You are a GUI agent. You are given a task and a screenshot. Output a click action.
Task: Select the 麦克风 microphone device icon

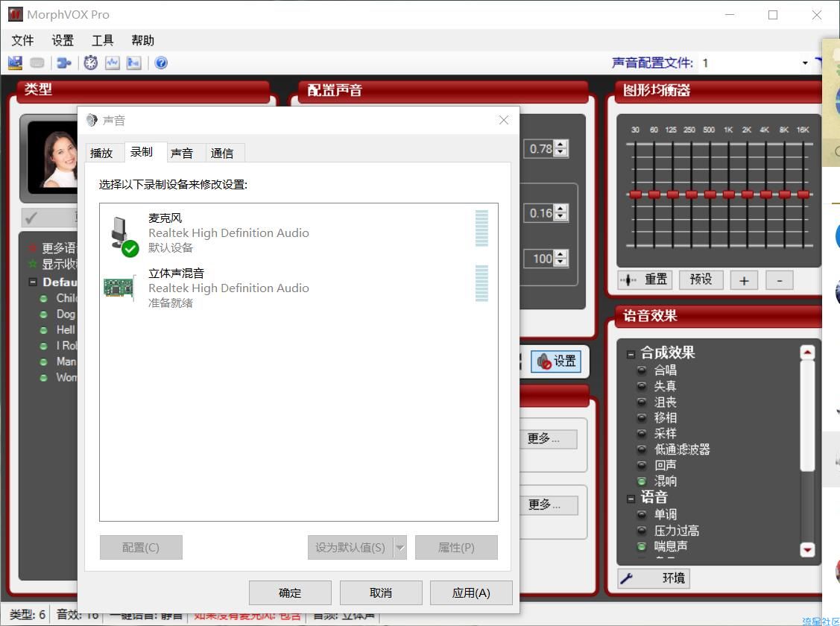tap(124, 235)
